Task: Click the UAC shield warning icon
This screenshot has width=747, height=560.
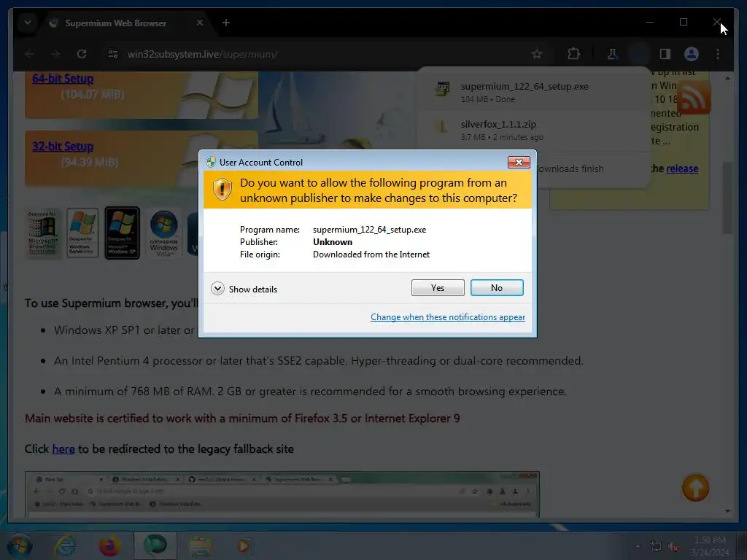Action: coord(222,190)
